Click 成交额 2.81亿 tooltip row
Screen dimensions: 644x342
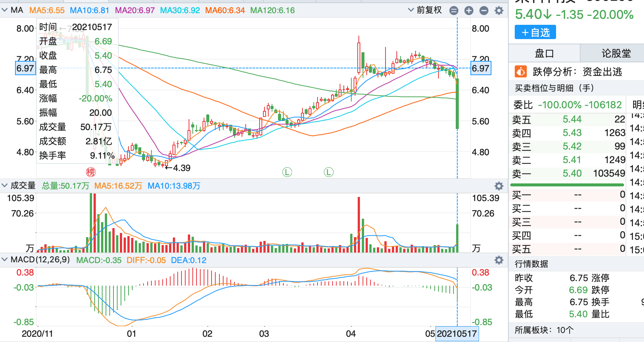[77, 141]
